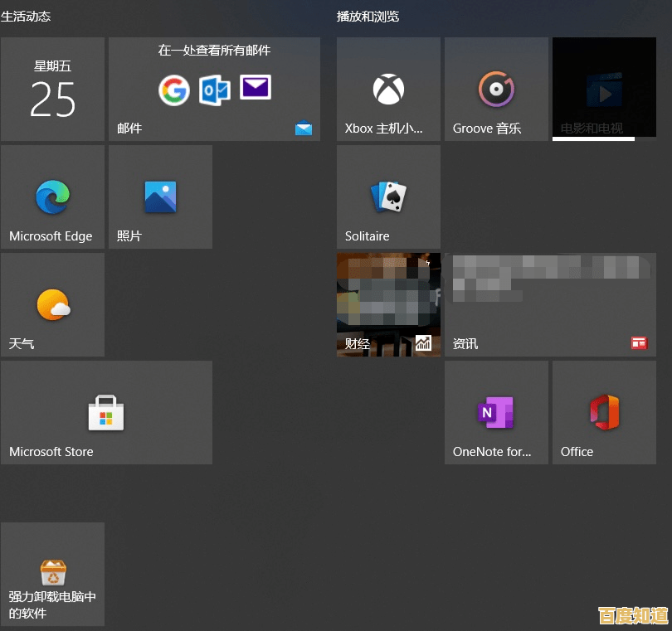Launch the Office tile

click(x=604, y=413)
